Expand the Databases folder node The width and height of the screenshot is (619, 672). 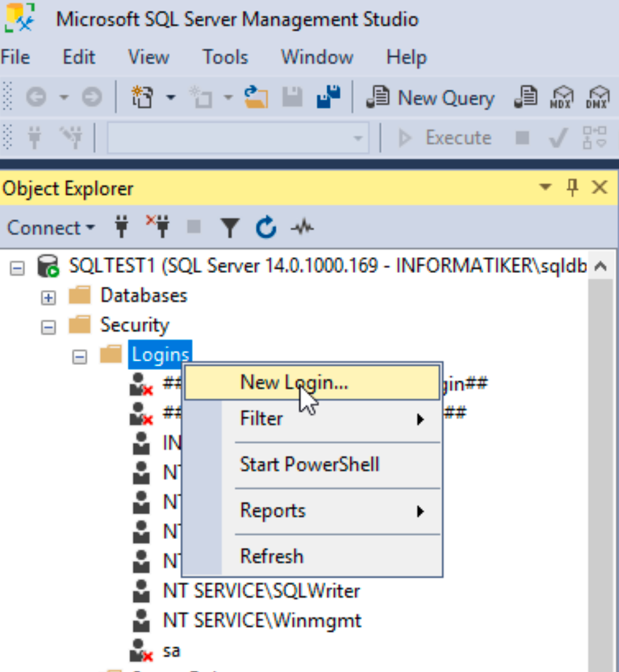coord(48,298)
